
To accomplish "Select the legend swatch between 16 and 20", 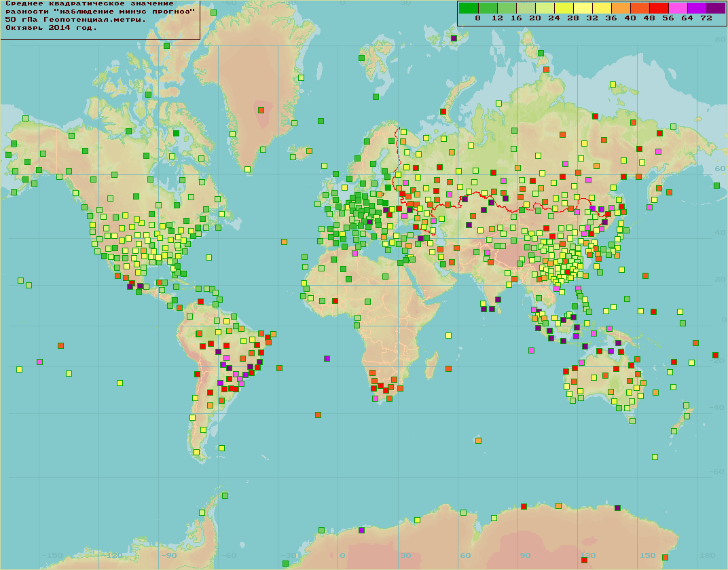I will (x=526, y=7).
